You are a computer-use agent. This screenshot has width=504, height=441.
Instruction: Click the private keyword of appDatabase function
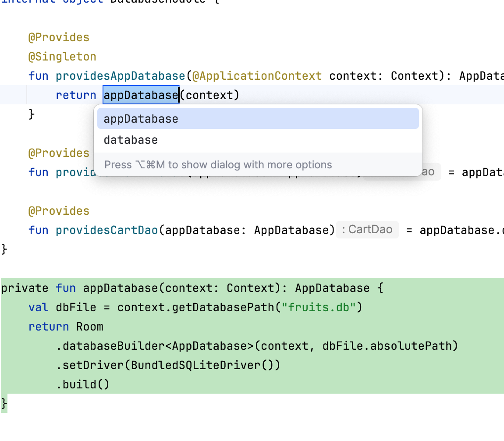25,288
